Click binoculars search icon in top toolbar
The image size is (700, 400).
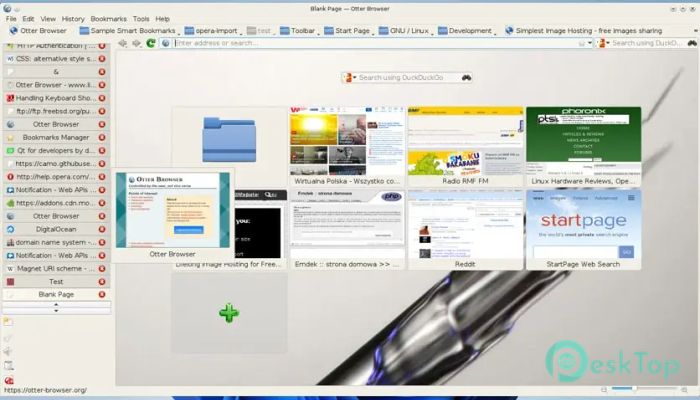tap(692, 43)
